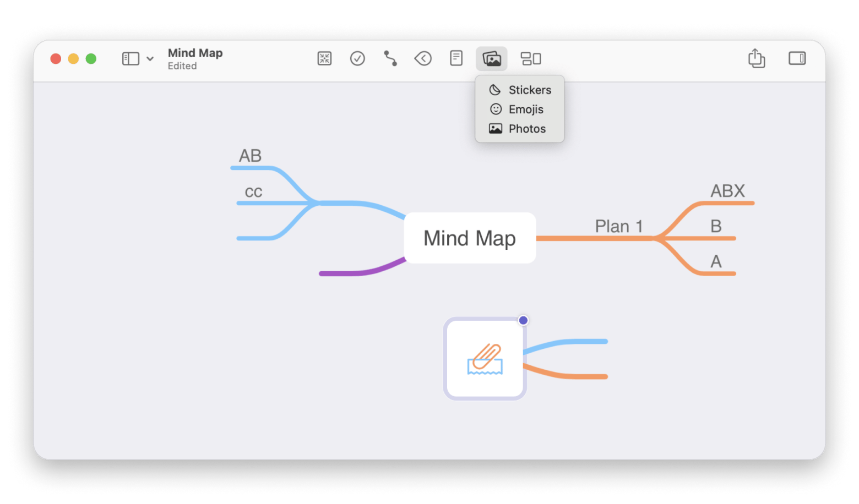859x504 pixels.
Task: Select the connection line tool icon
Action: point(390,58)
